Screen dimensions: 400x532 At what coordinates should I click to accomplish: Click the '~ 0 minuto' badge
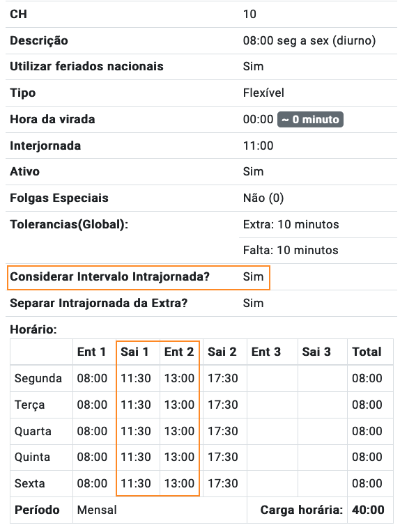tap(310, 120)
